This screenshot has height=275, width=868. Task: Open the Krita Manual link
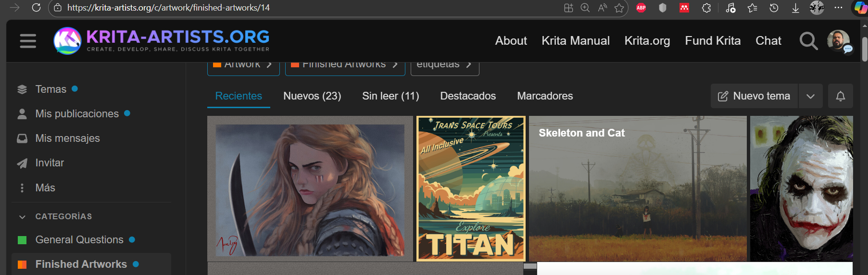tap(576, 41)
